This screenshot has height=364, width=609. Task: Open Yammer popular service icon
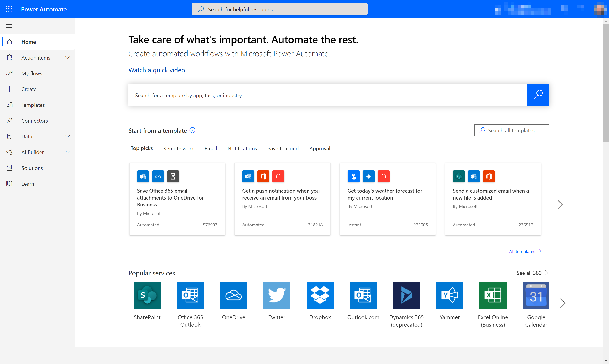[449, 295]
